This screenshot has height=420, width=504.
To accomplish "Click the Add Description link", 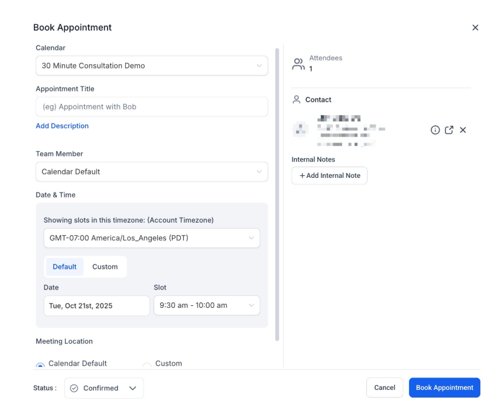I will coord(62,126).
